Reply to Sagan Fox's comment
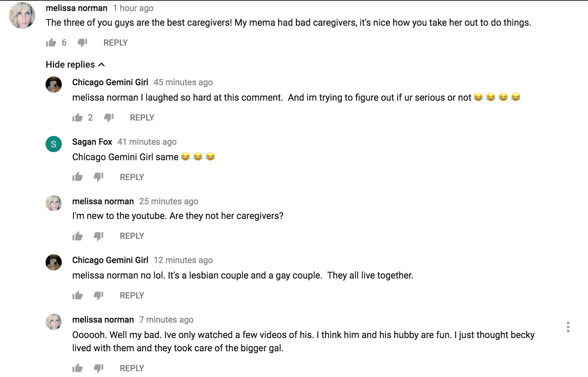Image resolution: width=588 pixels, height=377 pixels. [132, 177]
